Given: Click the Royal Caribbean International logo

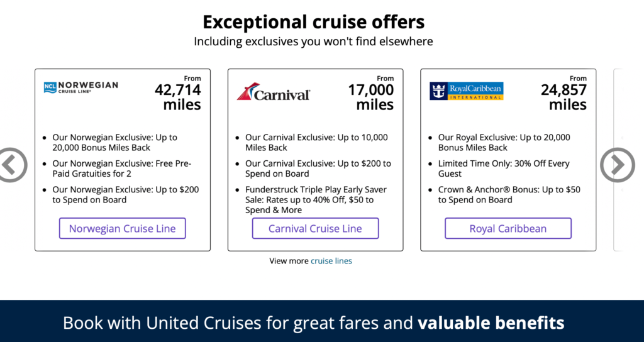Looking at the screenshot, I should [x=466, y=91].
